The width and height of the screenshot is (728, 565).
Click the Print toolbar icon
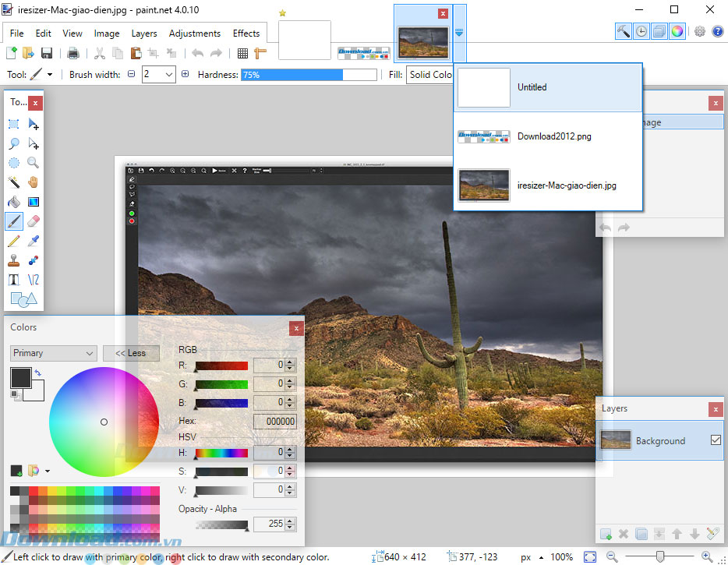tap(73, 53)
